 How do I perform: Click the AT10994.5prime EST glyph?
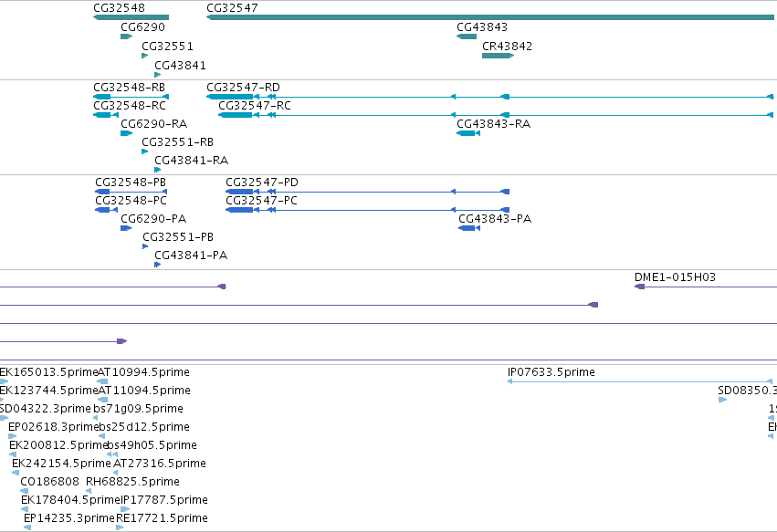click(102, 381)
